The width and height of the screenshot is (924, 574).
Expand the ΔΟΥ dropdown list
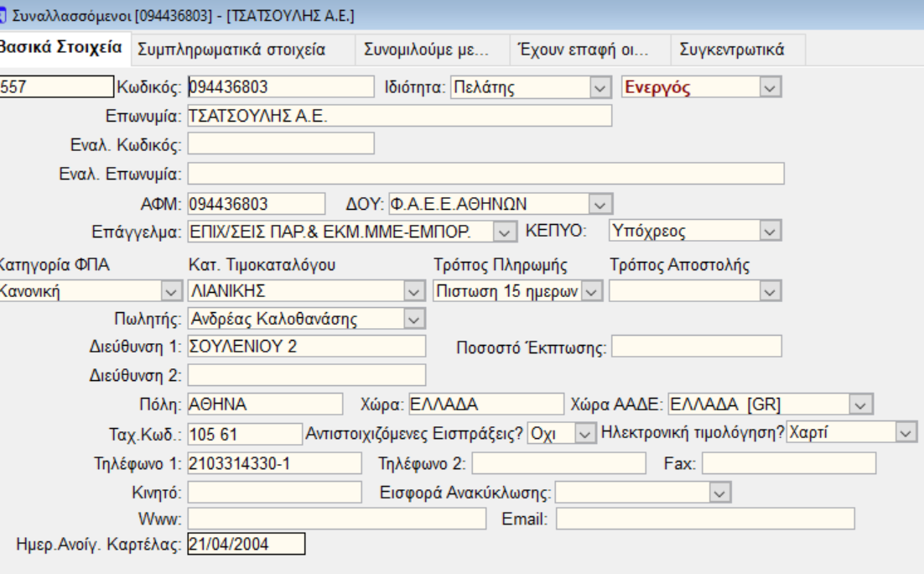[599, 204]
